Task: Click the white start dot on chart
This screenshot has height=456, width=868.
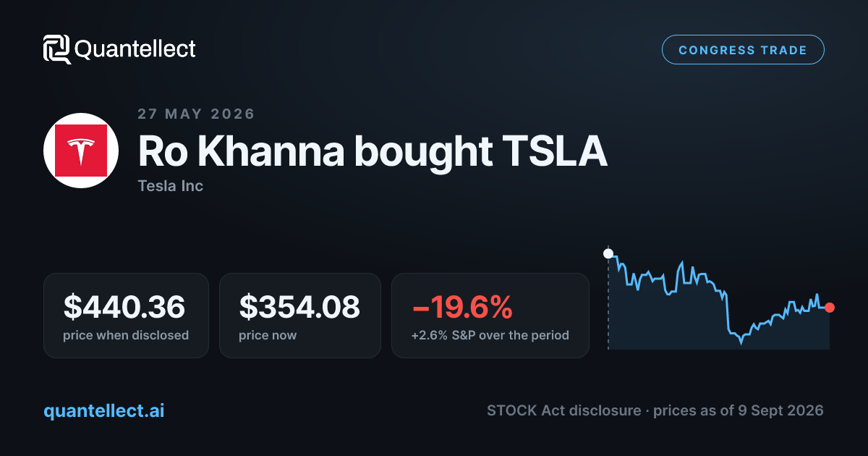Action: coord(608,254)
